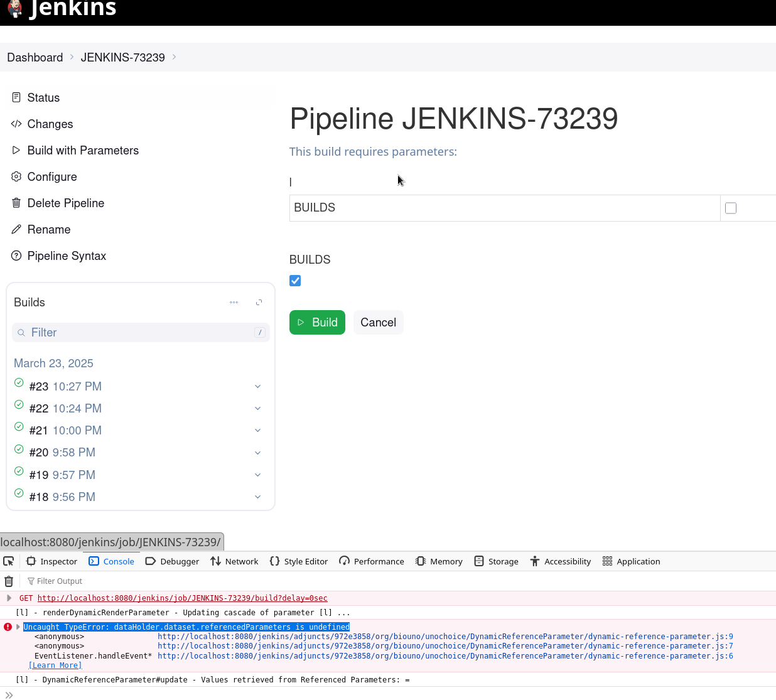The width and height of the screenshot is (776, 700).
Task: Expand the GET request log entry
Action: click(x=9, y=598)
